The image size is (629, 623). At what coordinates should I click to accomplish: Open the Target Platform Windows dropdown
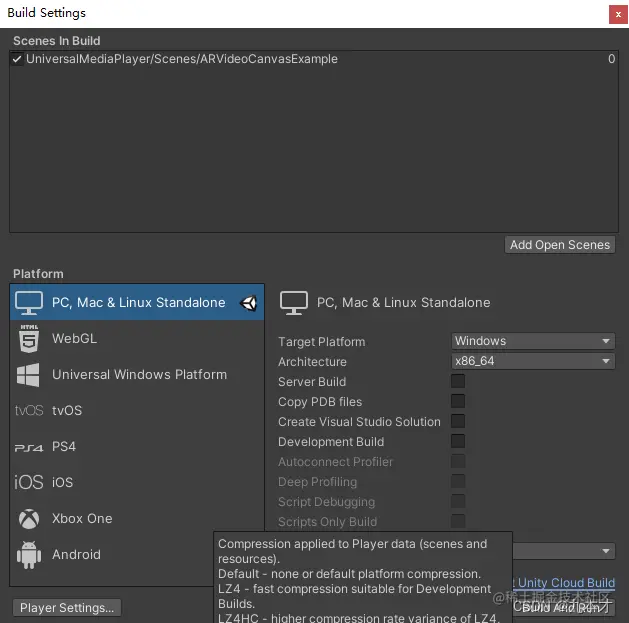(533, 341)
